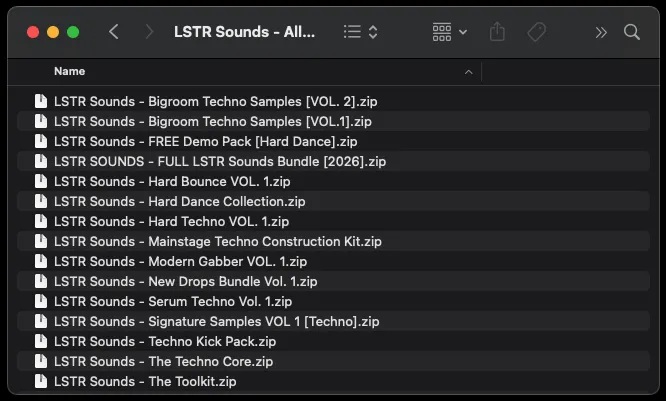The height and width of the screenshot is (401, 666).
Task: Toggle Name column sort order chevron
Action: pos(469,72)
